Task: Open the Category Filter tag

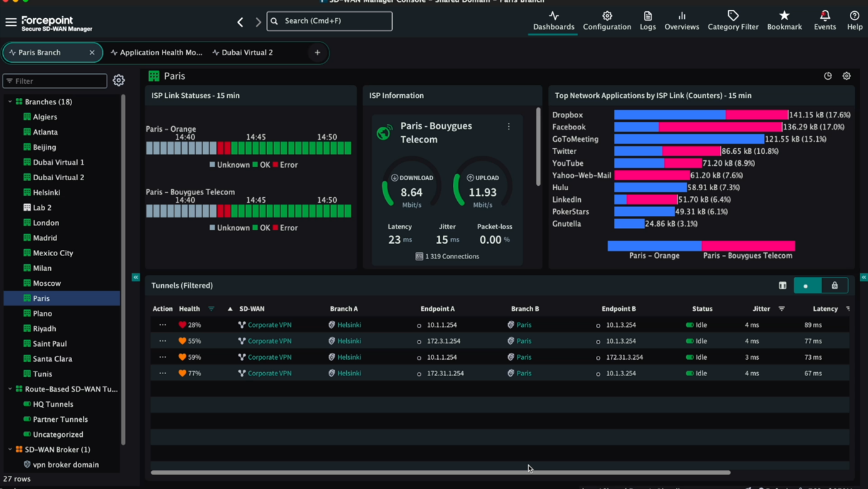Action: [x=733, y=21]
